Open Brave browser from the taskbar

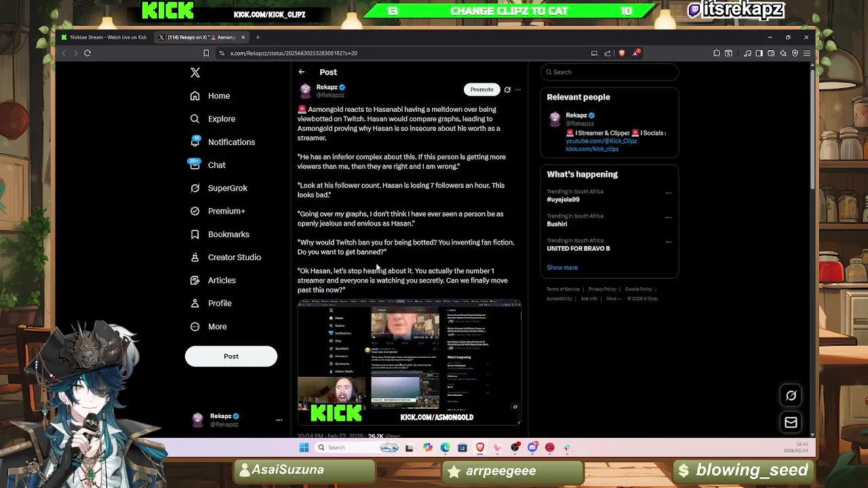[x=480, y=447]
